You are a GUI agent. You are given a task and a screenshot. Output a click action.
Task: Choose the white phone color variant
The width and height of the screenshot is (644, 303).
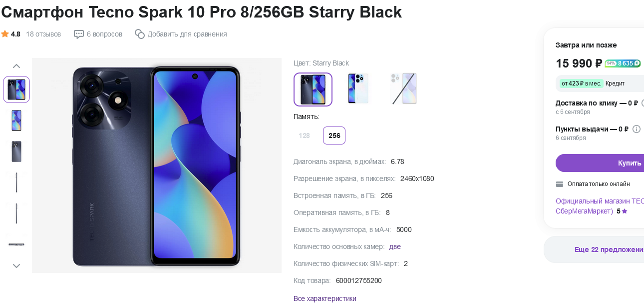tap(358, 89)
